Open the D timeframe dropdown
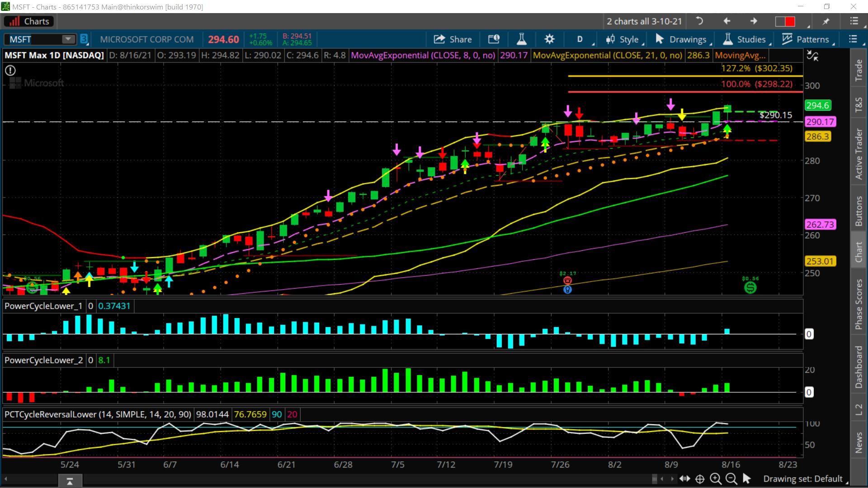The height and width of the screenshot is (488, 868). (x=580, y=39)
